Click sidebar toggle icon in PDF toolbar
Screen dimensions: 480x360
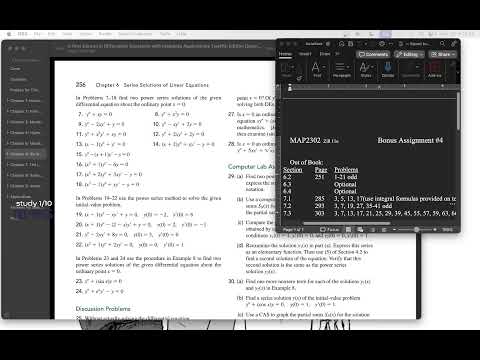coord(60,48)
